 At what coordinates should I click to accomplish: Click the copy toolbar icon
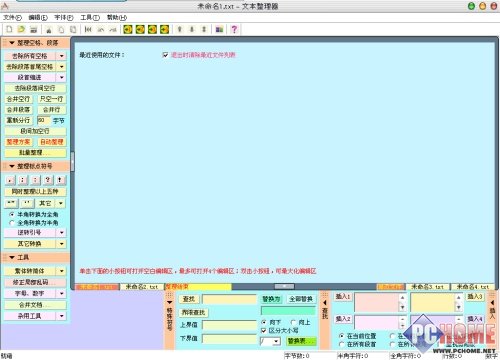point(61,29)
